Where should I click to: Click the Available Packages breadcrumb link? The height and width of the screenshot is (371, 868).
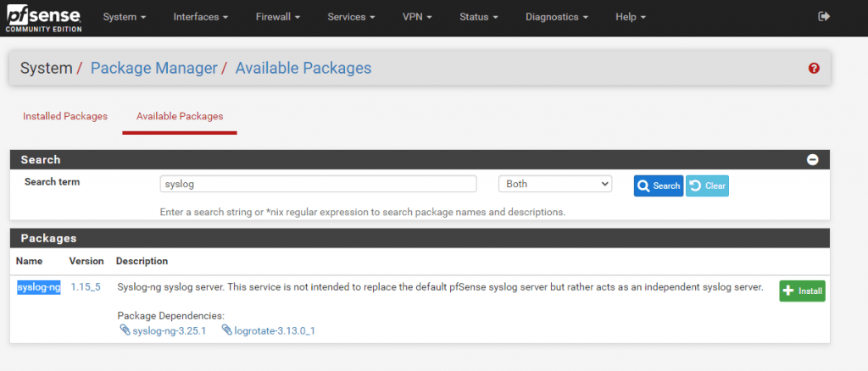303,69
